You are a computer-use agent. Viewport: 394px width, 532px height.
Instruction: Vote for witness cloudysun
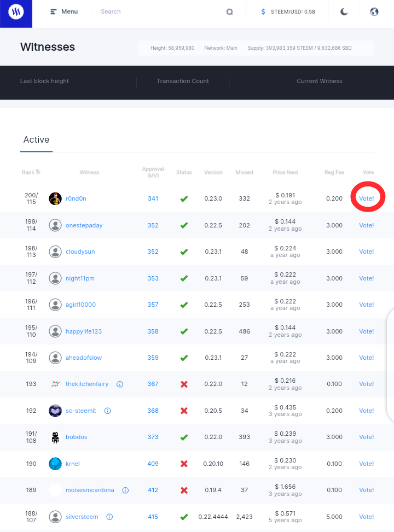(x=367, y=252)
